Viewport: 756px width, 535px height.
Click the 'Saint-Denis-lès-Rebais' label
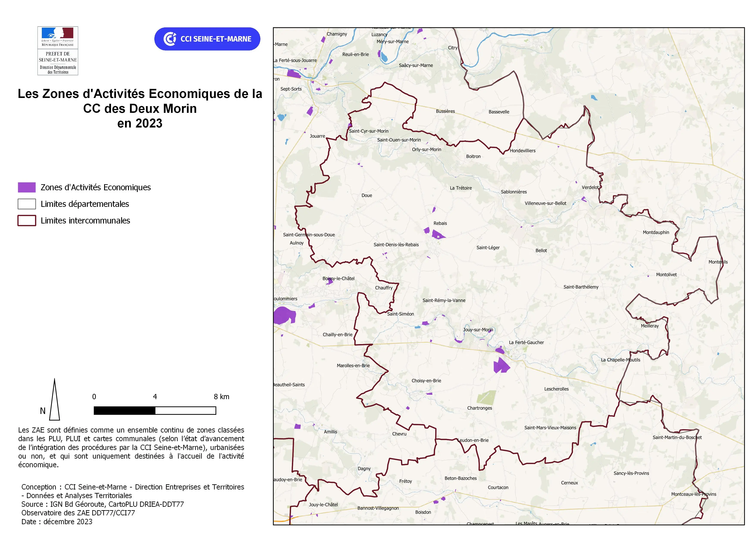(x=396, y=245)
